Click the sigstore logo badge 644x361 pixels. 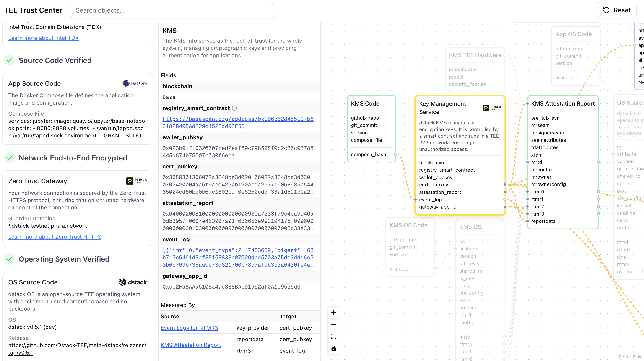tap(135, 83)
